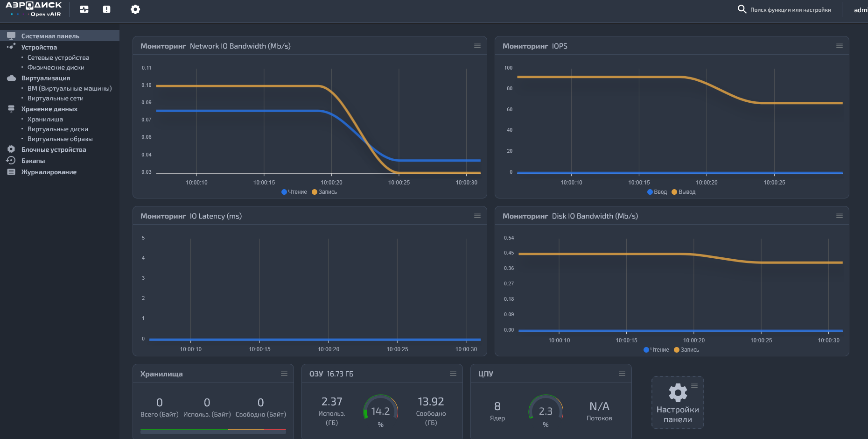Click the monitoring pulse icon in top bar
868x439 pixels.
[84, 9]
